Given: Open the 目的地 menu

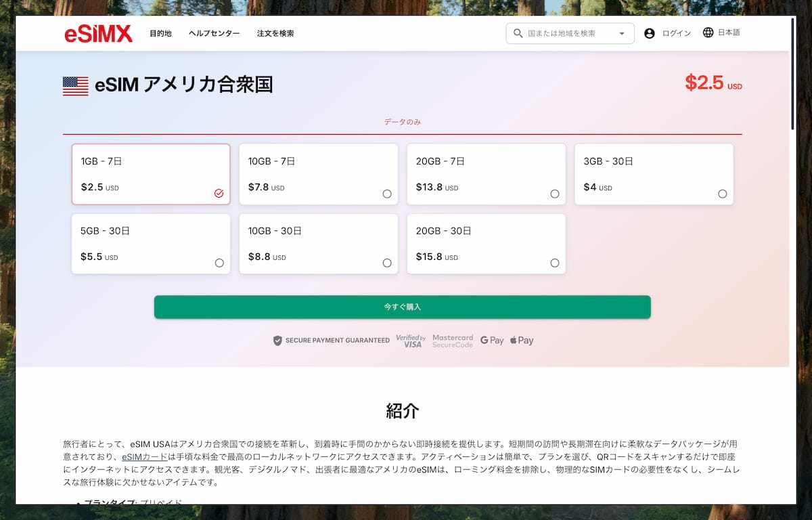Looking at the screenshot, I should click(x=160, y=33).
